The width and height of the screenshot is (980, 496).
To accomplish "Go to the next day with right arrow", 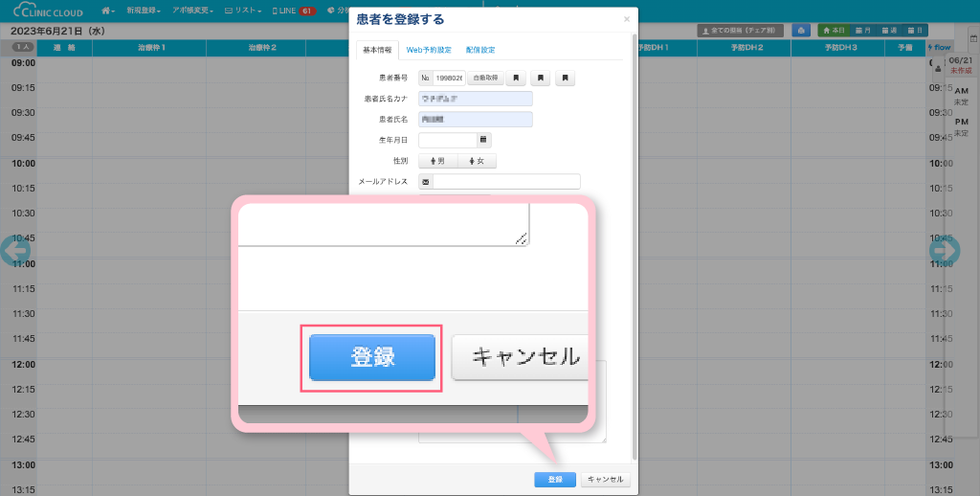I will pyautogui.click(x=945, y=251).
